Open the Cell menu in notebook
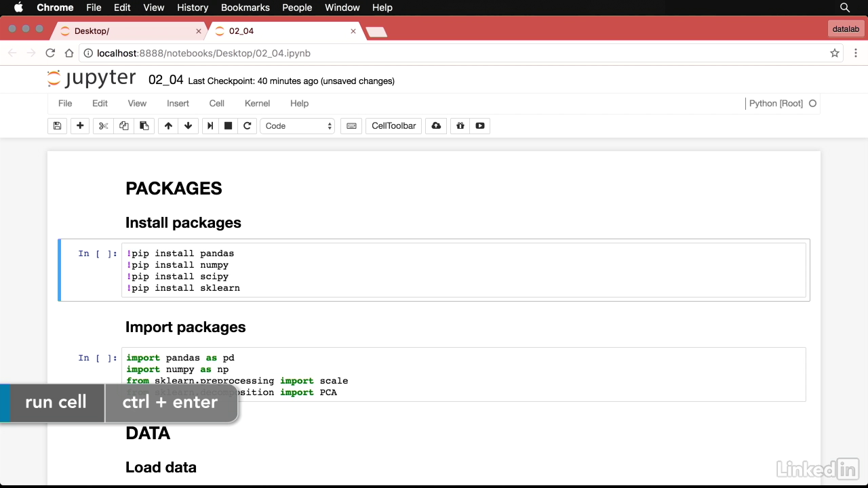Viewport: 868px width, 488px height. tap(216, 104)
